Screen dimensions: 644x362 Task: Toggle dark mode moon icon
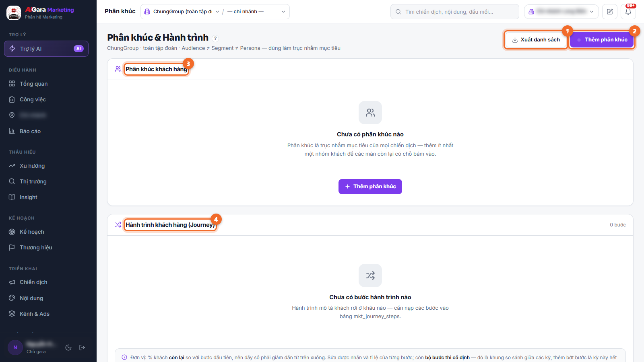coord(68,348)
